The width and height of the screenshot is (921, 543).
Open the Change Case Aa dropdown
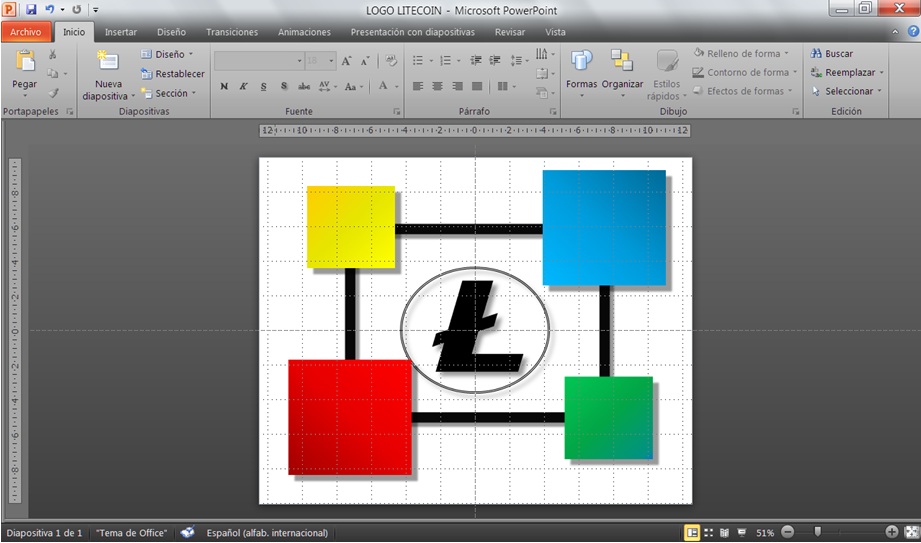click(x=354, y=86)
